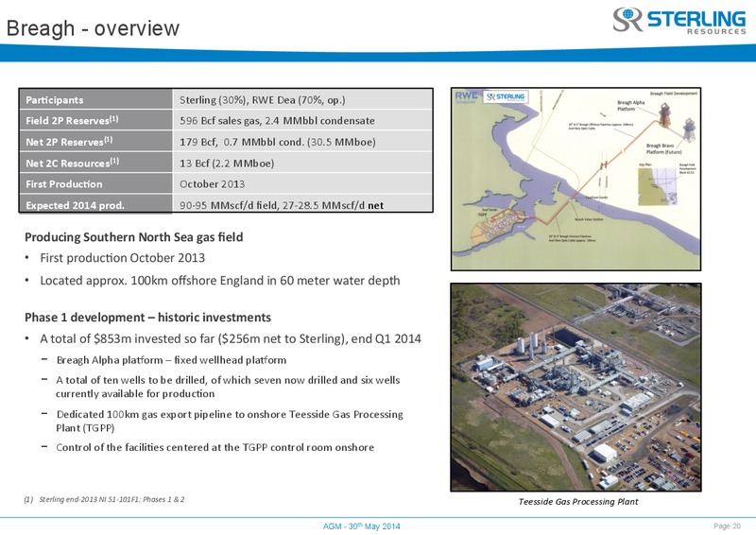Image resolution: width=756 pixels, height=535 pixels.
Task: Select 'Sterling (30%), RWE Dea (70%, op.)' cell
Action: [x=302, y=99]
